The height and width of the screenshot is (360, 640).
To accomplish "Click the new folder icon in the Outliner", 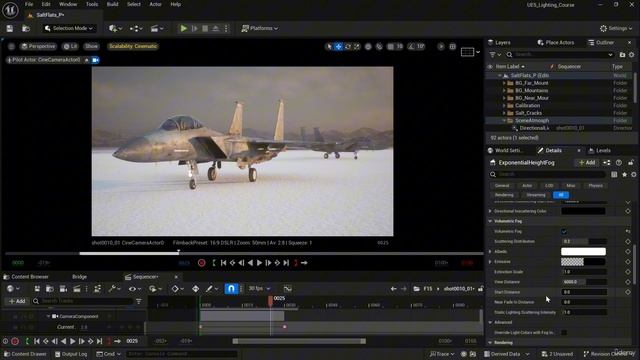I will (622, 54).
